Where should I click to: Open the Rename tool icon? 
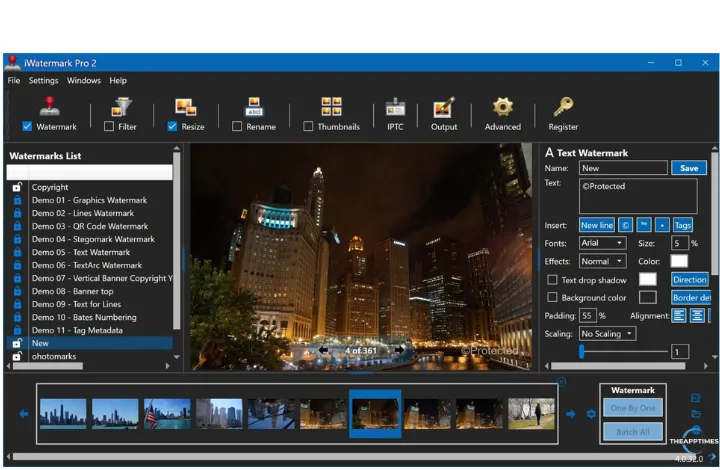(254, 106)
